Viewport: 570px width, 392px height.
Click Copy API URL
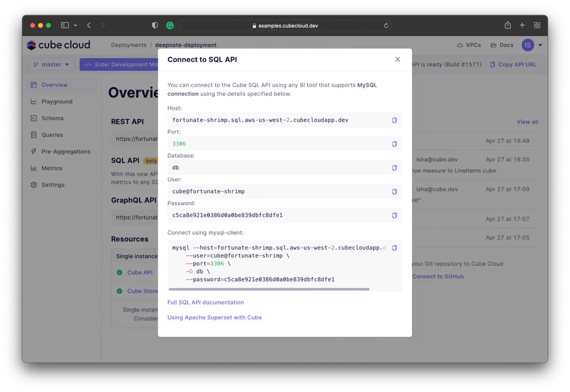[x=513, y=64]
